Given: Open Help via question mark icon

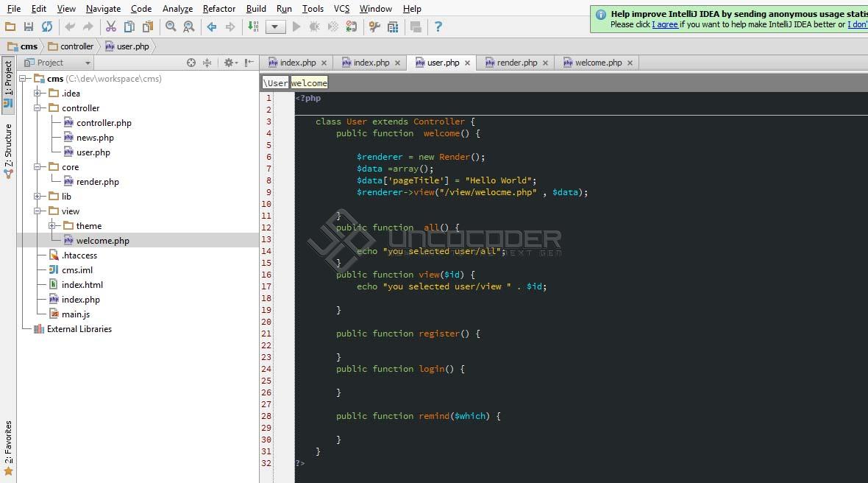Looking at the screenshot, I should (438, 27).
